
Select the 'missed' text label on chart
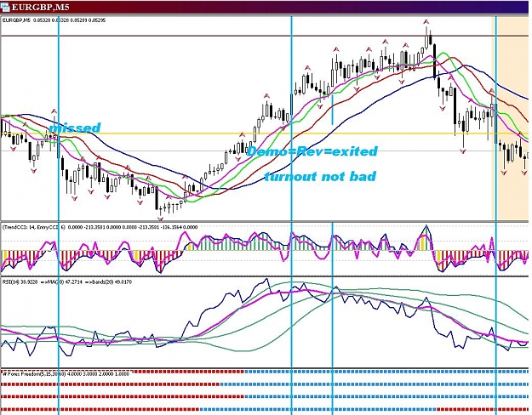(x=75, y=128)
